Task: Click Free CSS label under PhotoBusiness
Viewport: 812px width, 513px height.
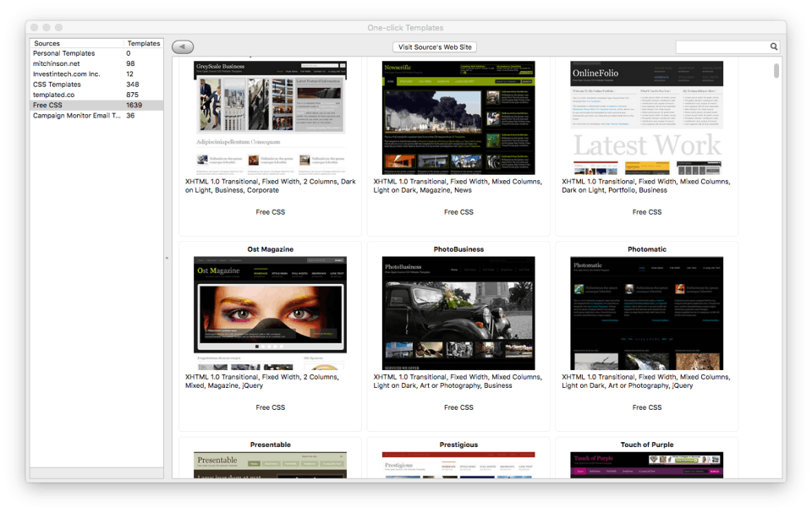Action: pyautogui.click(x=458, y=407)
